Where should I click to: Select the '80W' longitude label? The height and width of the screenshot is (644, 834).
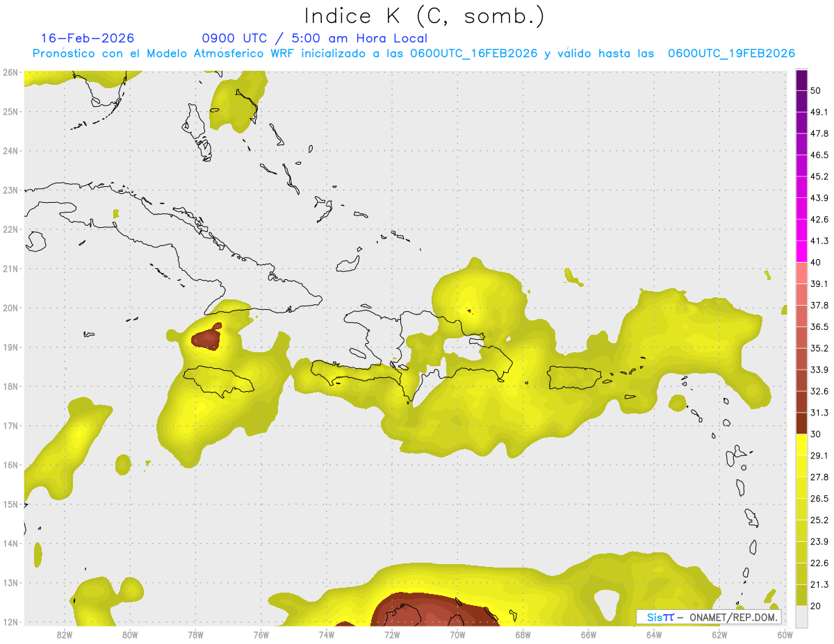(x=129, y=634)
